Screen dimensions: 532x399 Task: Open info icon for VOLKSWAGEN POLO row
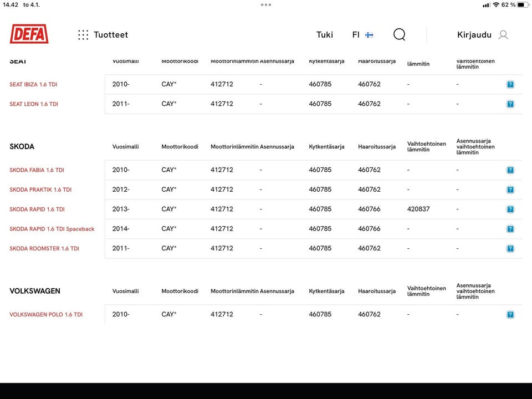click(510, 315)
